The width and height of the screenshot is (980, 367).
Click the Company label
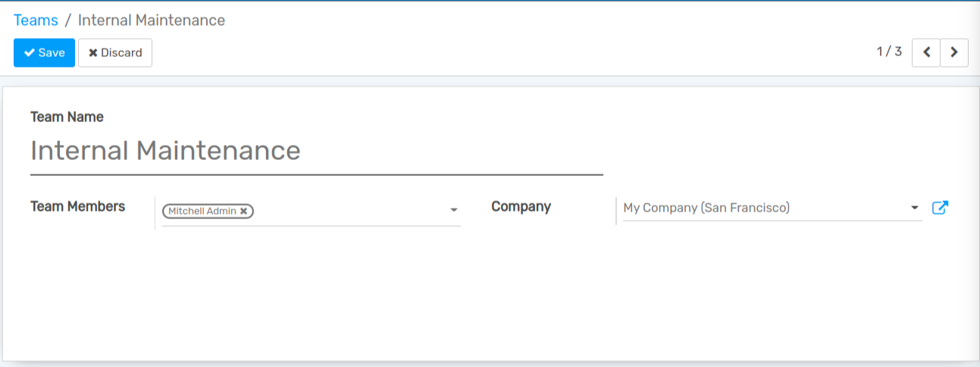point(521,206)
